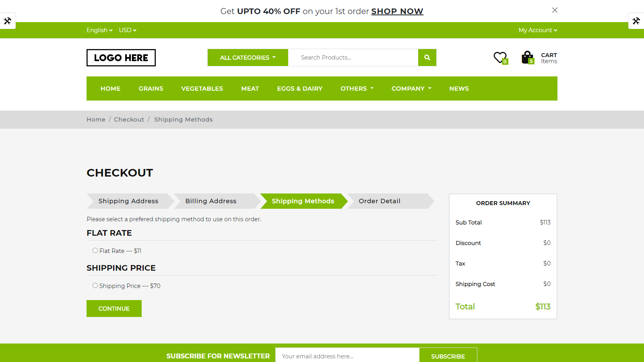Image resolution: width=644 pixels, height=362 pixels.
Task: Click the wishlist item count badge
Action: [505, 61]
